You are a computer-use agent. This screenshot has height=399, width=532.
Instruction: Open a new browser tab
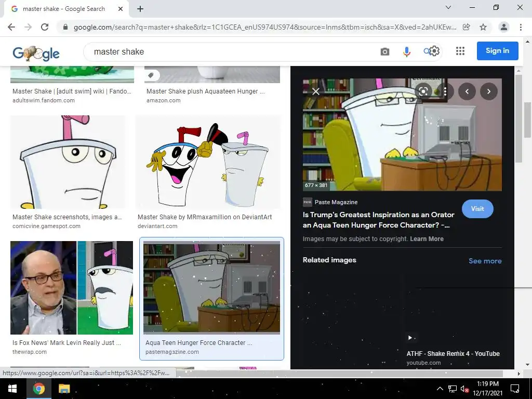click(140, 9)
